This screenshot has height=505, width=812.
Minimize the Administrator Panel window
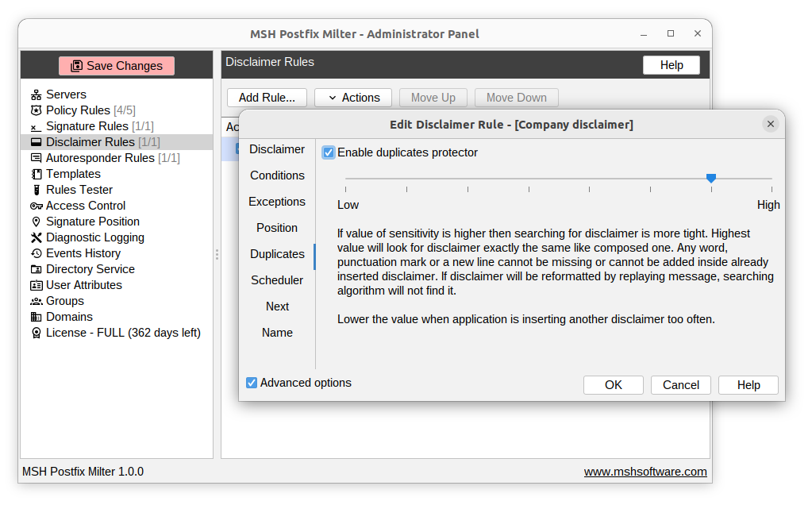click(644, 34)
